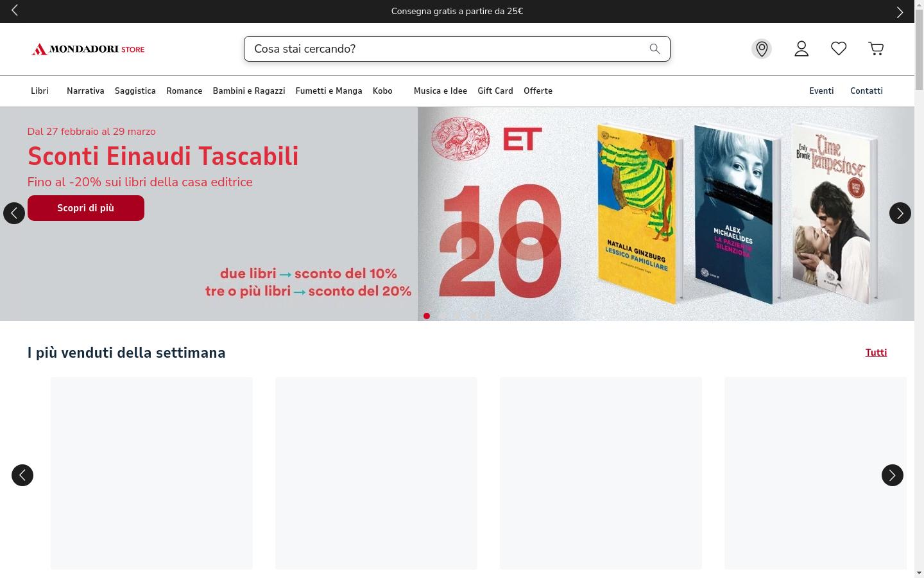Screen dimensions: 924x578
Task: Click the scrollbar up arrow
Action: [x=919, y=5]
